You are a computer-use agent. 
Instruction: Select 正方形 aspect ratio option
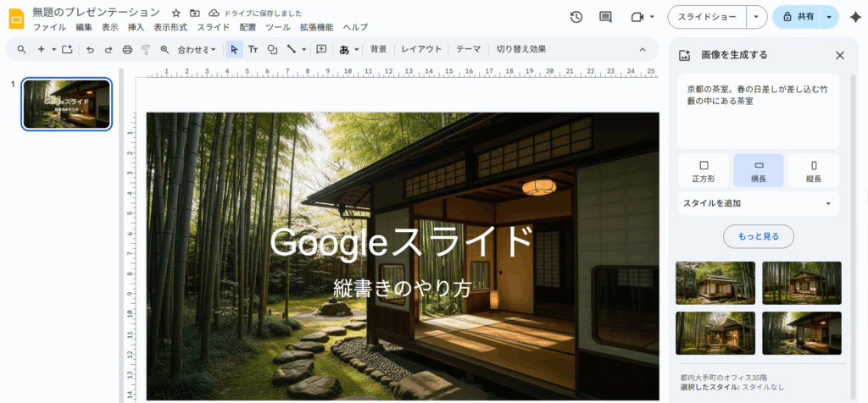point(703,170)
